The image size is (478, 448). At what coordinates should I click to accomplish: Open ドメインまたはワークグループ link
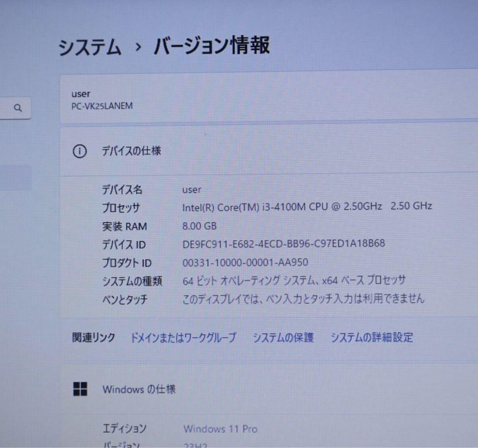coord(184,338)
